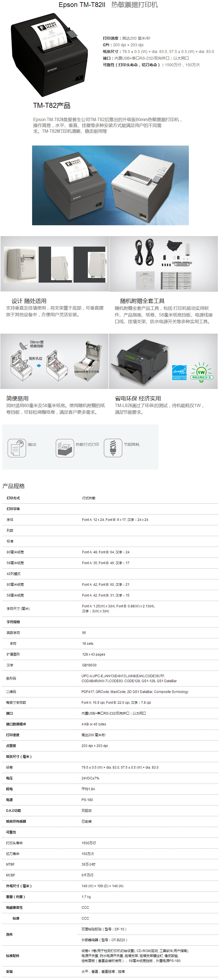Click the top '纸张尺寸' summary line

click(x=158, y=51)
